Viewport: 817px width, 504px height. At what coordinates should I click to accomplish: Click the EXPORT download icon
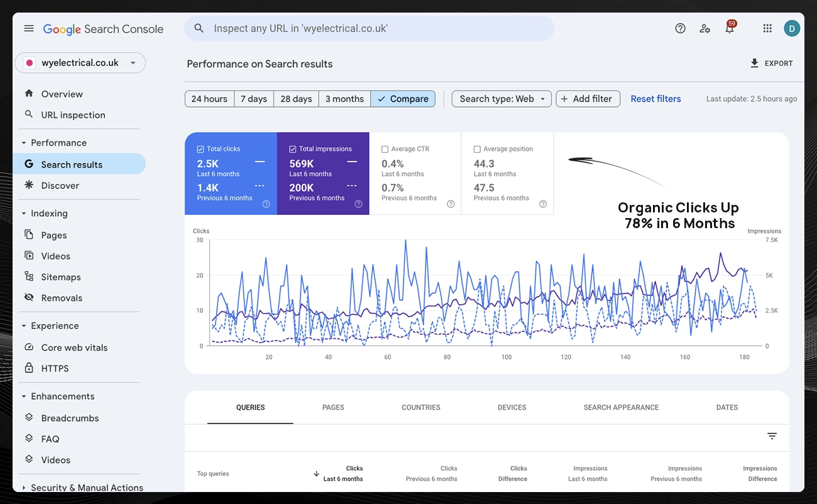[x=754, y=63]
